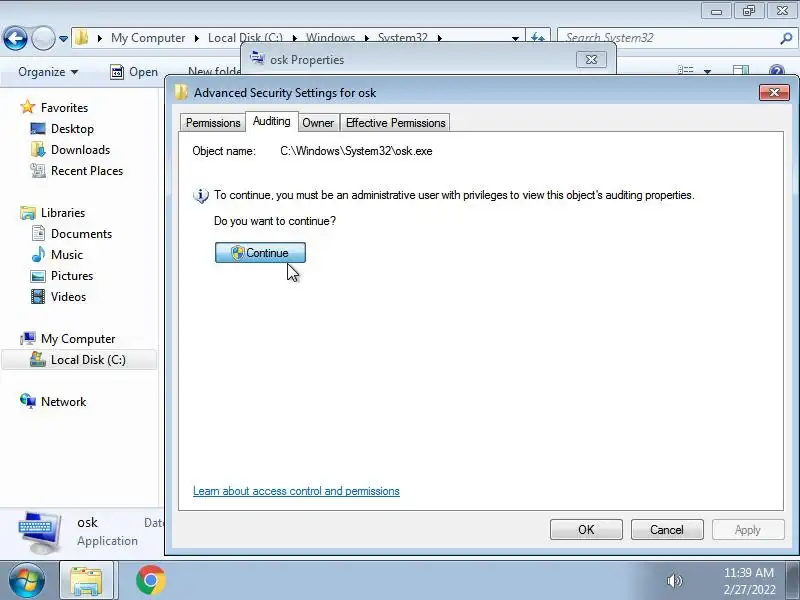Open the Videos library

68,296
